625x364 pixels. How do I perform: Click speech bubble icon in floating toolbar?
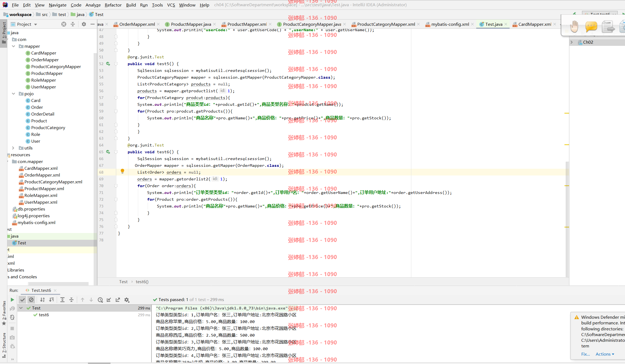tap(591, 27)
